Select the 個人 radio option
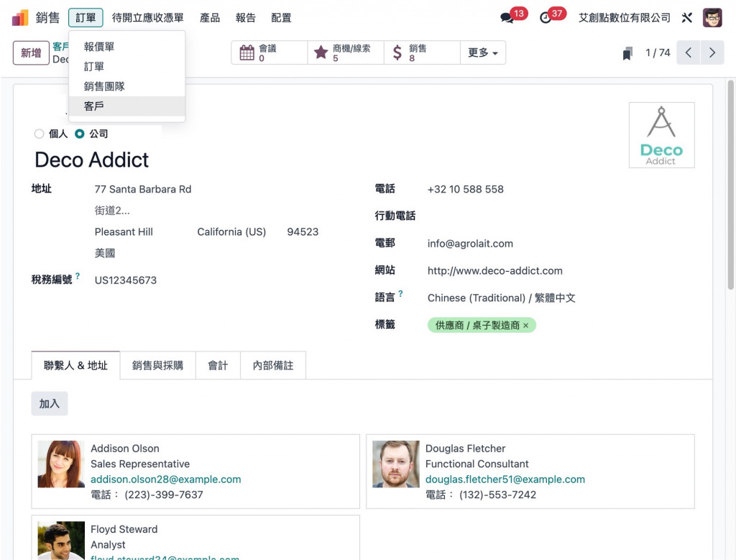Viewport: 736px width, 560px height. (x=40, y=134)
